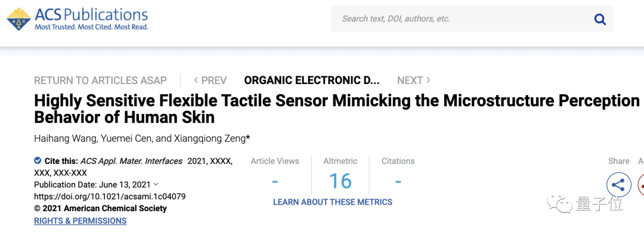This screenshot has height=232, width=644.
Task: Click the red circular icon beside Share
Action: [x=640, y=185]
